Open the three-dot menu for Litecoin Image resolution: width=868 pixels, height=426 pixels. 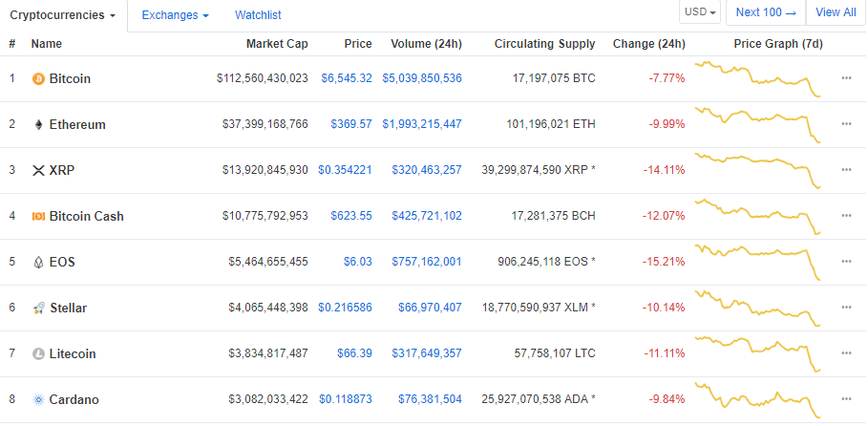(846, 353)
